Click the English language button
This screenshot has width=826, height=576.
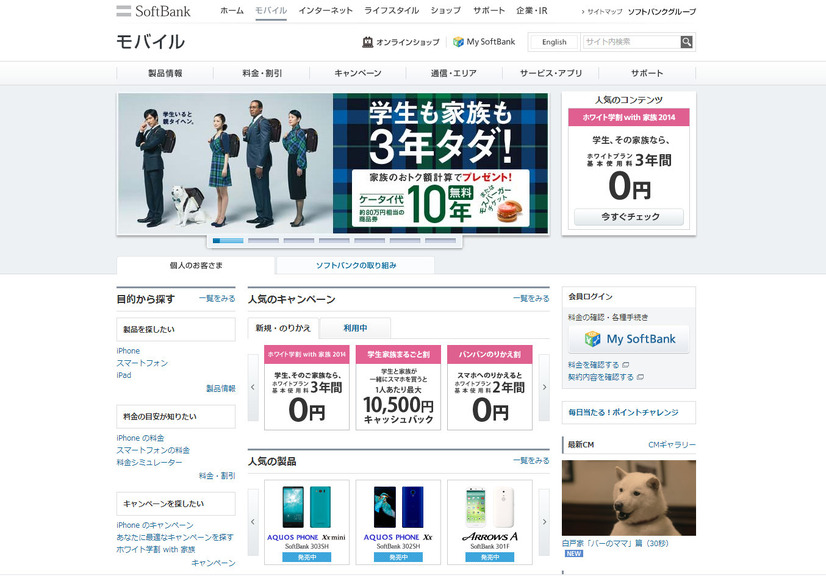554,42
